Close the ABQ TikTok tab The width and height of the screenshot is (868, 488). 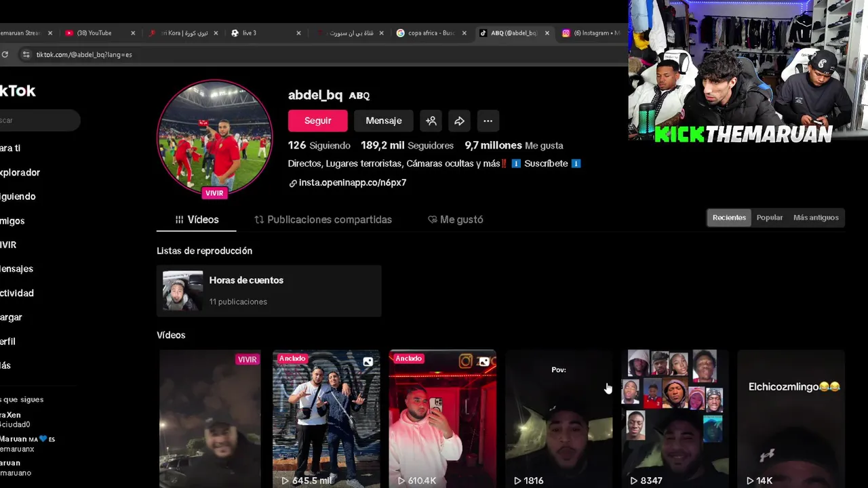pos(547,33)
